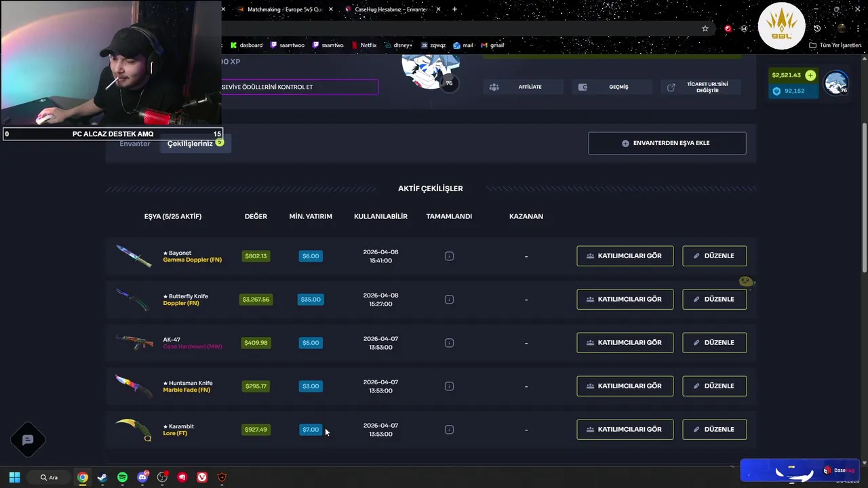Select the Çekilişleriniz tab

(195, 144)
